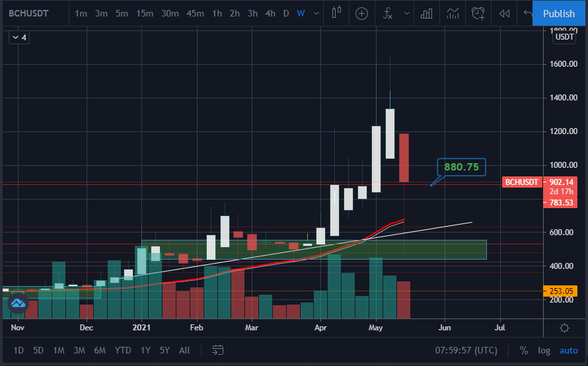The height and width of the screenshot is (366, 588).
Task: Collapse the indicator legend showing 4
Action: (19, 38)
